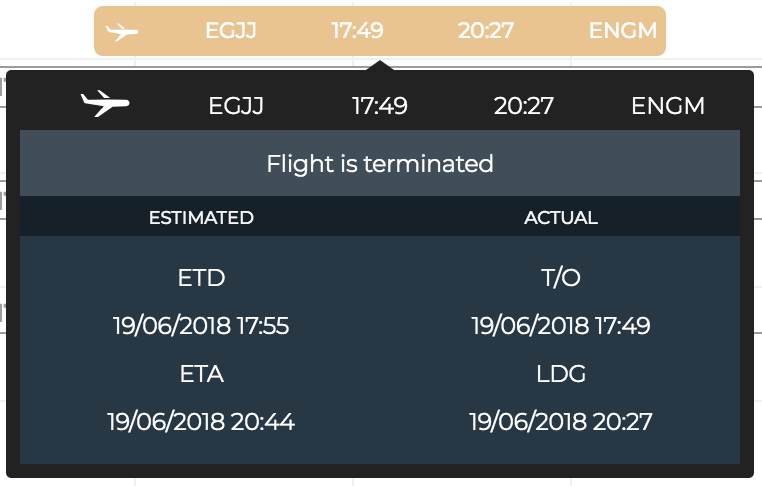The image size is (762, 486).
Task: Click the ETA label
Action: [x=201, y=374]
